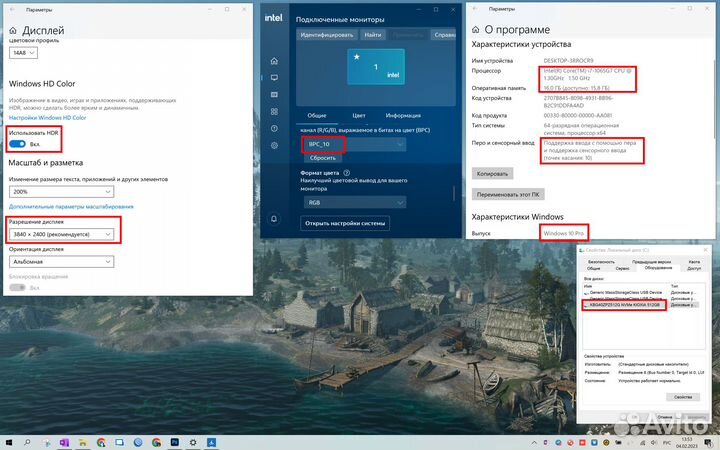
Task: Switch to the Цвет tab in Intel panel
Action: tap(359, 116)
